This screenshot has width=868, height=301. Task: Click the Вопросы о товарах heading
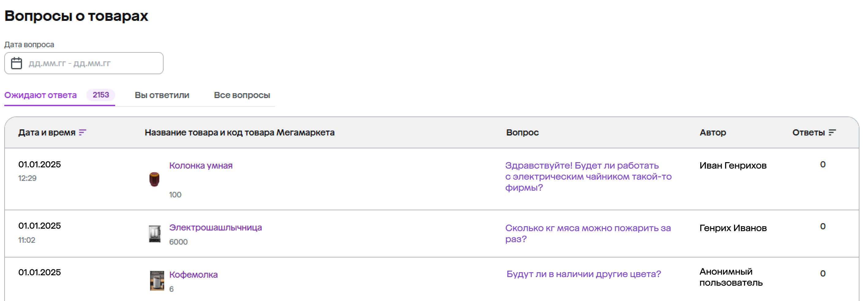coord(77,16)
